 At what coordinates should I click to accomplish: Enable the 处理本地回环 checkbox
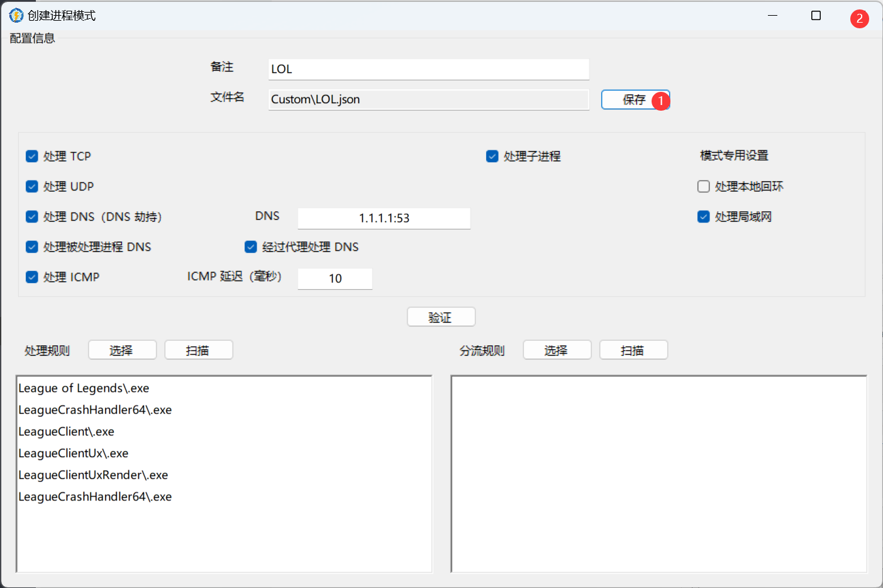coord(704,187)
